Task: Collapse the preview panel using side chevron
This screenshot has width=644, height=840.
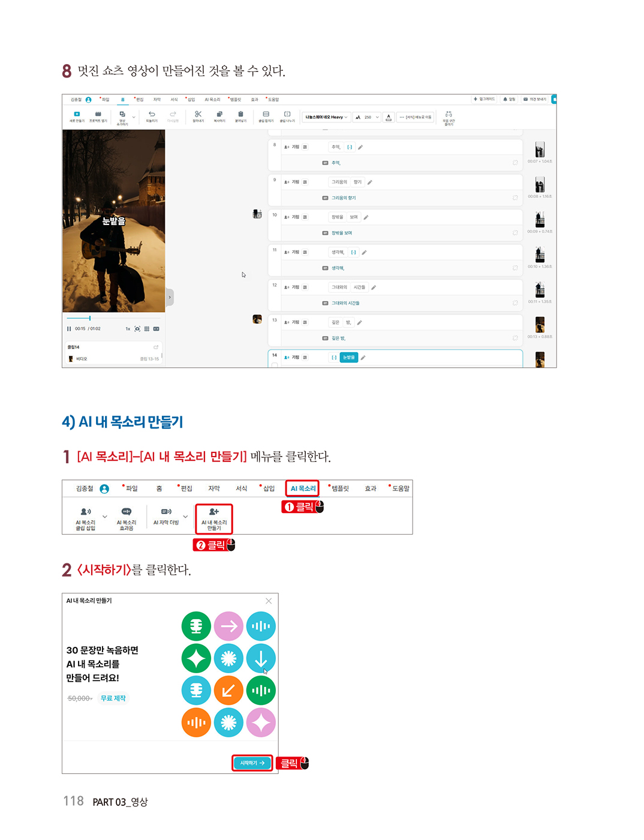Action: point(170,297)
